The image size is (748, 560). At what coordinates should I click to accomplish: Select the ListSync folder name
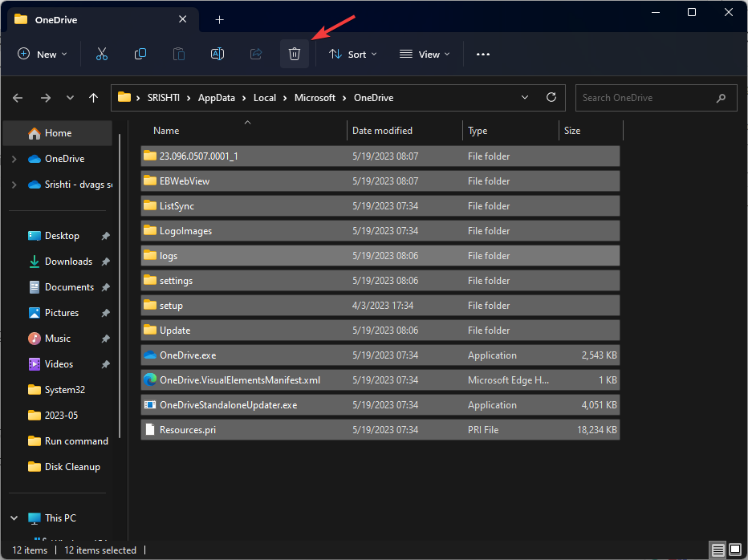(177, 206)
